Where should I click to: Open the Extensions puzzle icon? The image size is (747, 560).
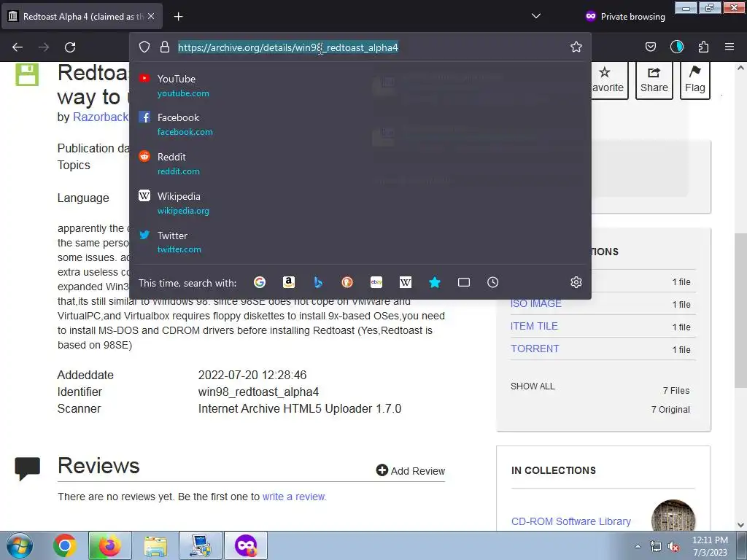pos(703,47)
